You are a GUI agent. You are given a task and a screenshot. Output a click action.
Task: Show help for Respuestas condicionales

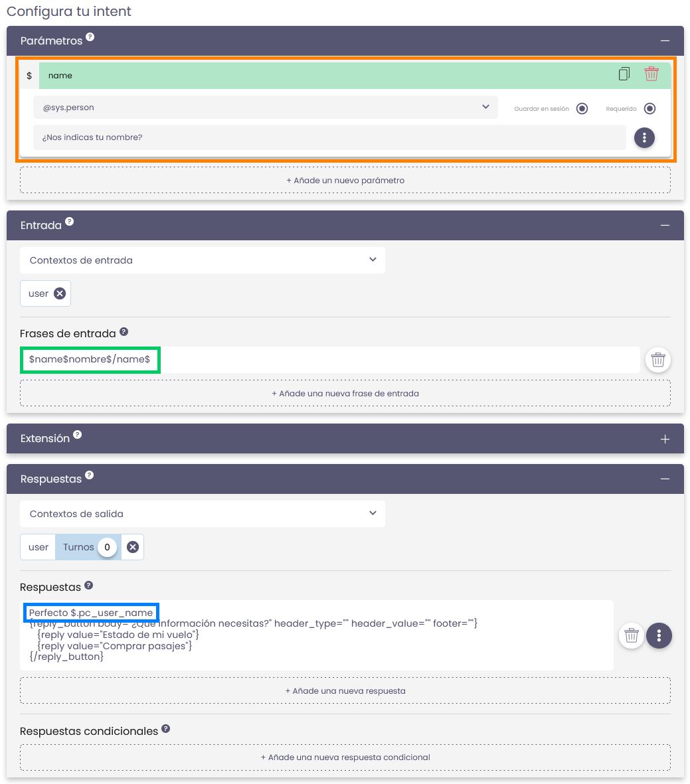(x=166, y=729)
